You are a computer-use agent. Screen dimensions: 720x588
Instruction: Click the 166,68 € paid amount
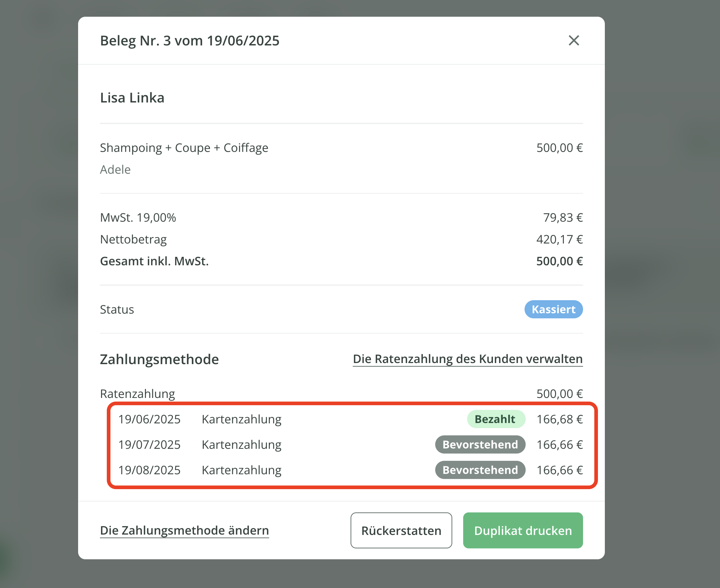559,419
